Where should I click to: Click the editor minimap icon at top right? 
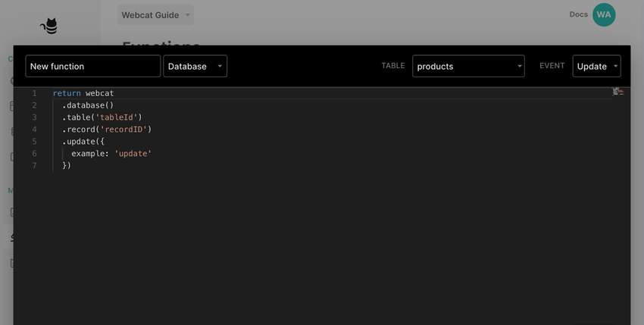pos(617,92)
